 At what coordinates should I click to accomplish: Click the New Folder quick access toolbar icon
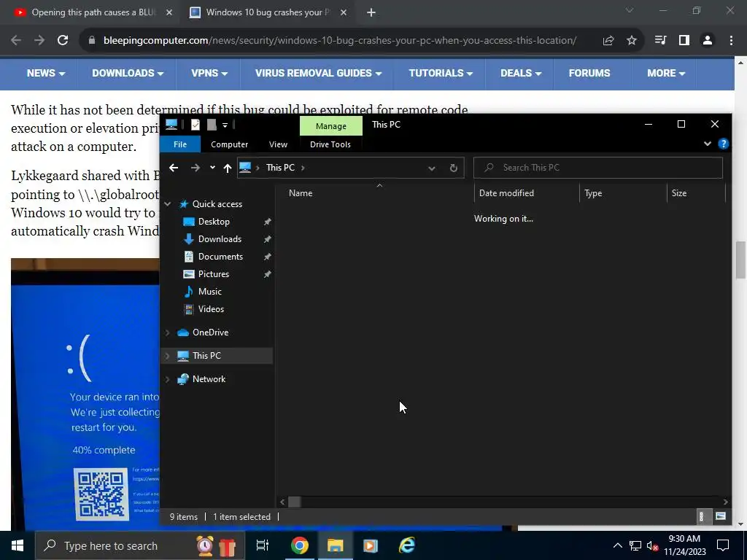click(x=212, y=125)
